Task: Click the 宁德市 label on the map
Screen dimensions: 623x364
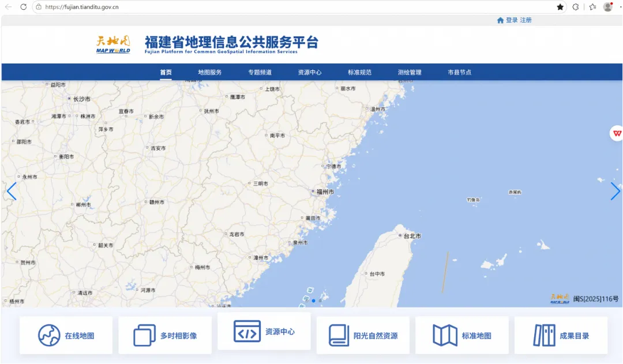Action: (x=334, y=166)
